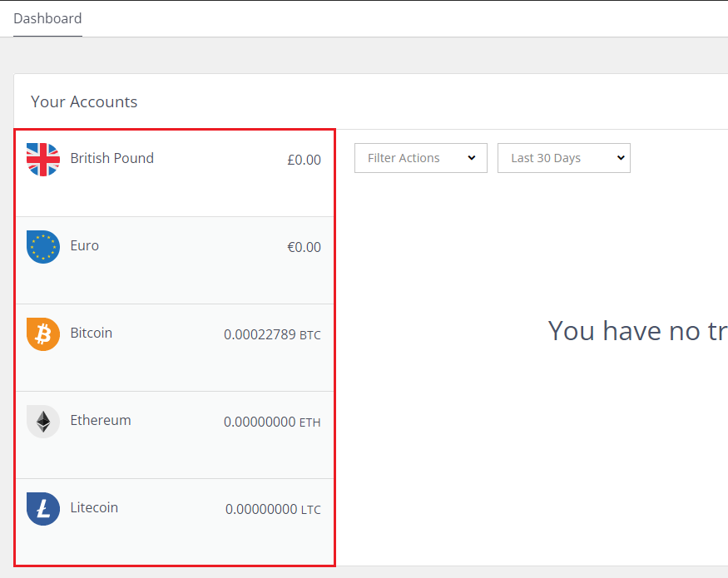
Task: Click the Euro EU flag icon
Action: (43, 247)
